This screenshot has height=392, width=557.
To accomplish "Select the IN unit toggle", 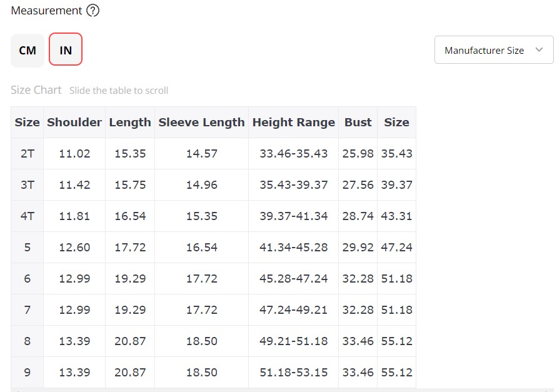I will (x=66, y=49).
